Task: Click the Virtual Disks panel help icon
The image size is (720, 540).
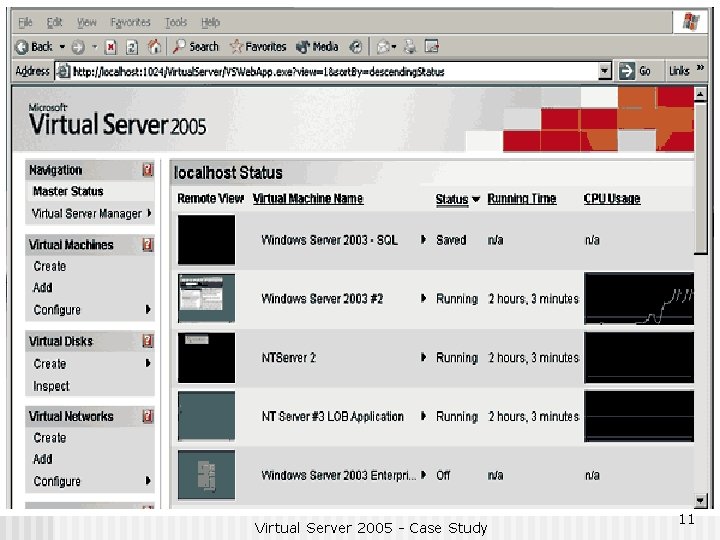Action: coord(147,341)
